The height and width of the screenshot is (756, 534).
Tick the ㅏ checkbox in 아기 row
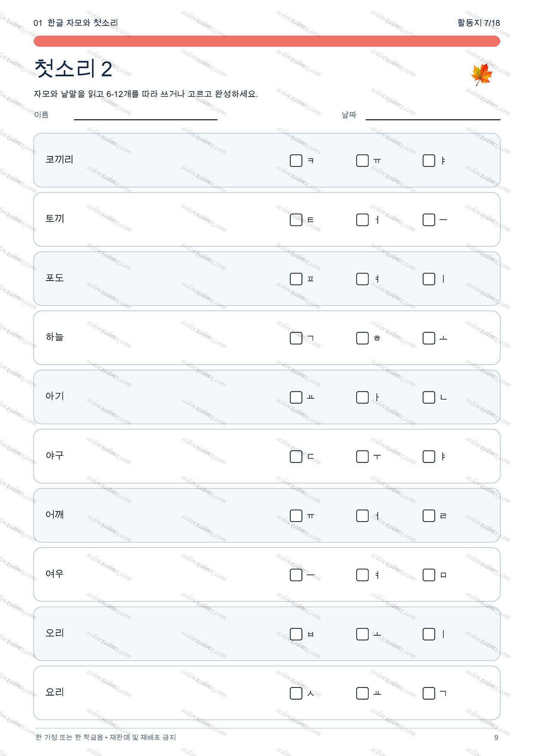pos(362,397)
